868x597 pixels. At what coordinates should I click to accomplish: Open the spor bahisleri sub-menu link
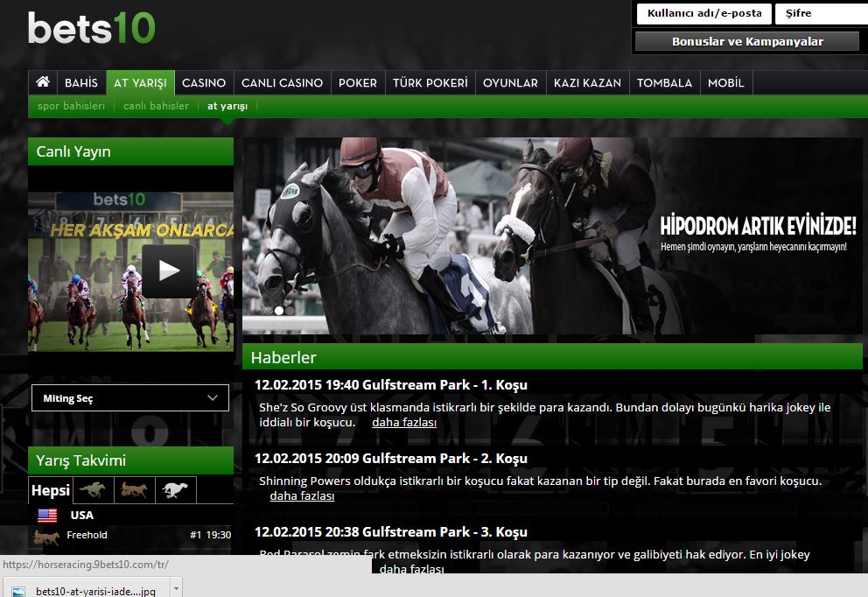coord(71,106)
